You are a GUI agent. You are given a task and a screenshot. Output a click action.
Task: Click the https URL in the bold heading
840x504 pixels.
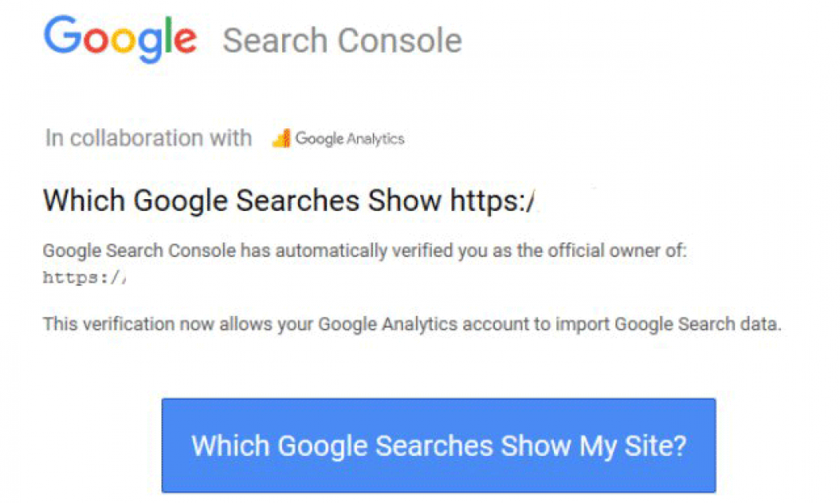(x=492, y=201)
